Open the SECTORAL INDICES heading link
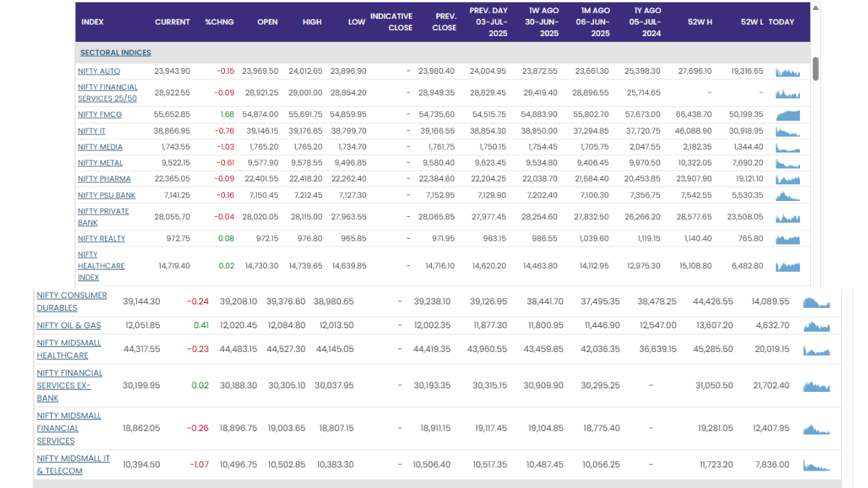868x488 pixels. [x=116, y=53]
